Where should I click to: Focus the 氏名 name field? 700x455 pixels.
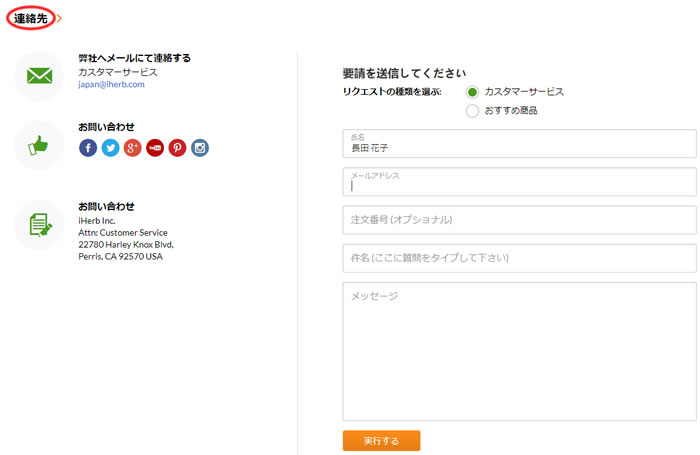pyautogui.click(x=519, y=144)
